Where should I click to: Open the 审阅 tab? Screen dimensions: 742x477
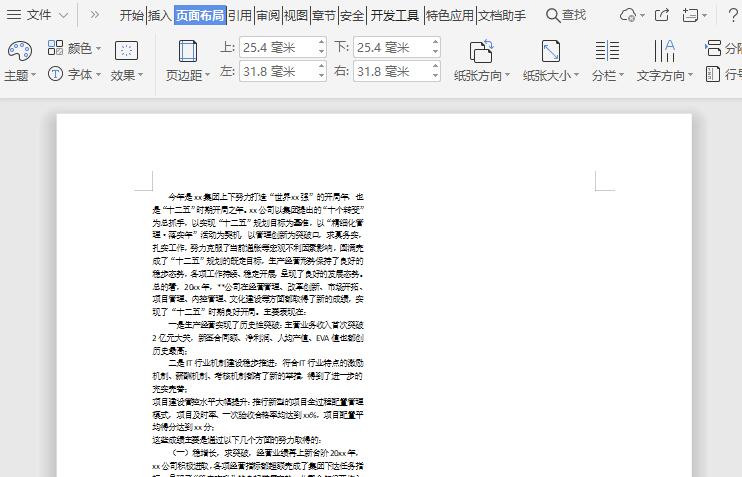pyautogui.click(x=268, y=15)
